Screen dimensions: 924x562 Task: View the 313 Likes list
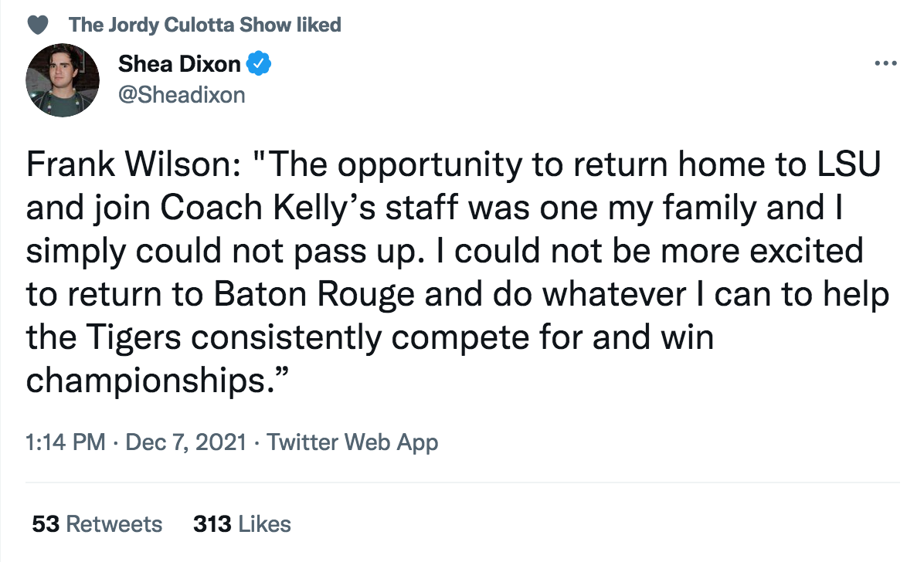coord(242,524)
